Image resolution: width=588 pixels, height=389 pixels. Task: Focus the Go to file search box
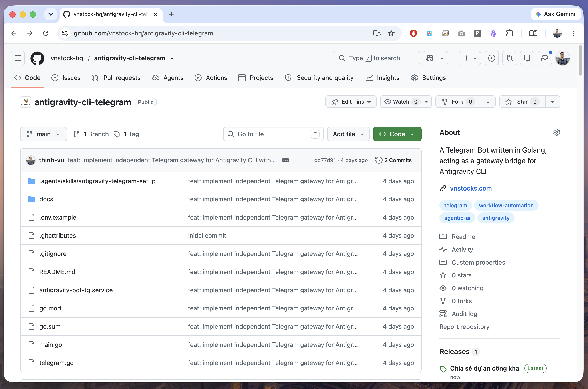[x=273, y=134]
